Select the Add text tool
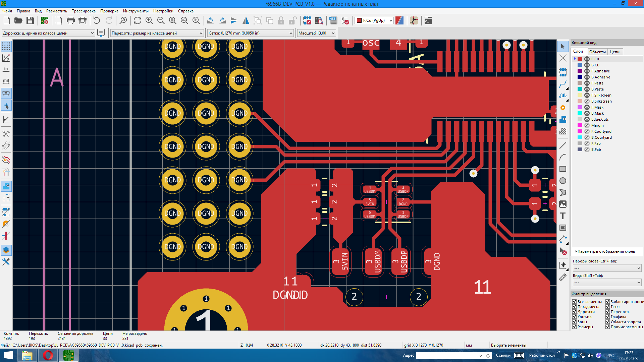644x362 pixels. point(563,216)
